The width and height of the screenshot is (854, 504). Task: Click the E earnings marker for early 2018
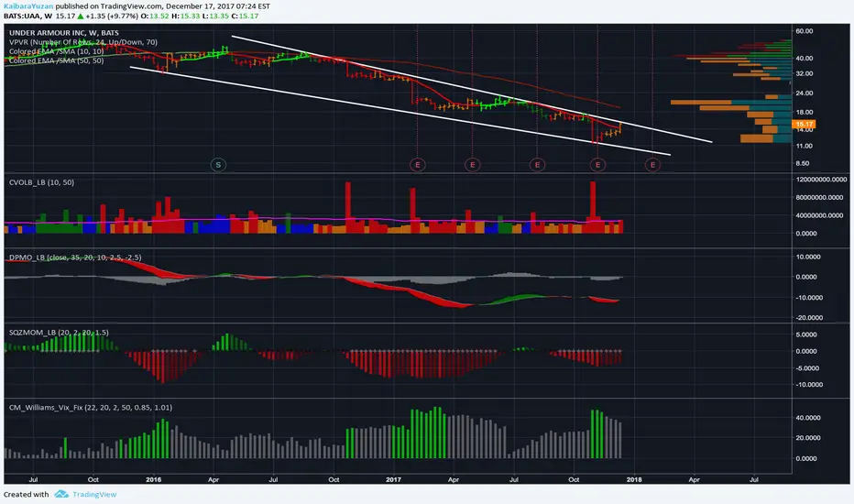coord(652,165)
